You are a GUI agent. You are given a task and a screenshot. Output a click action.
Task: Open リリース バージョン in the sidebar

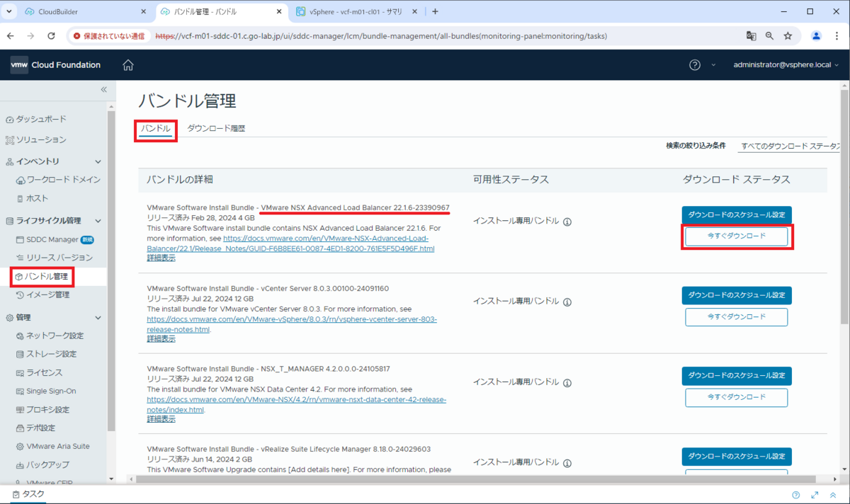55,258
